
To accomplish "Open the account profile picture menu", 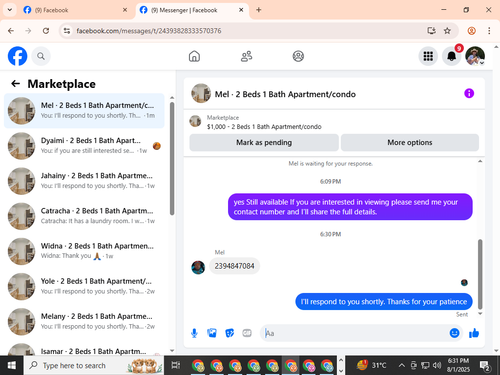I will click(x=475, y=56).
